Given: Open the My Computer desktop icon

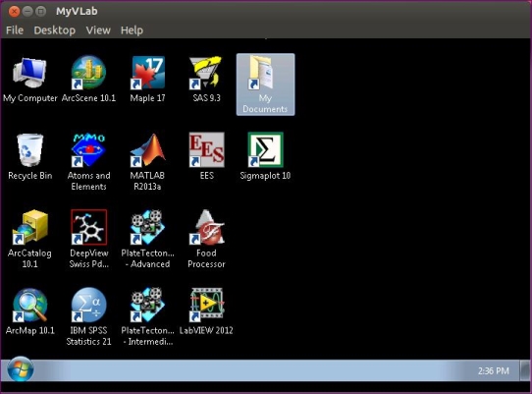Looking at the screenshot, I should tap(29, 81).
